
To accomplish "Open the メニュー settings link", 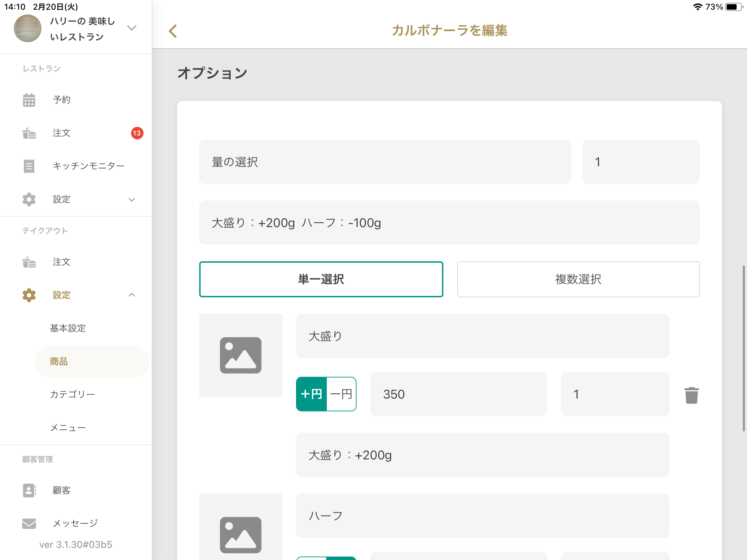I will [x=68, y=428].
